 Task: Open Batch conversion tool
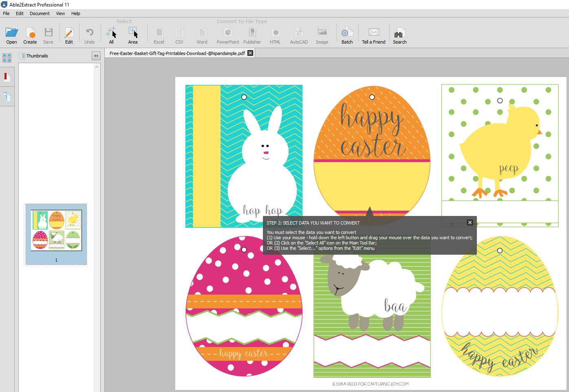click(x=347, y=35)
